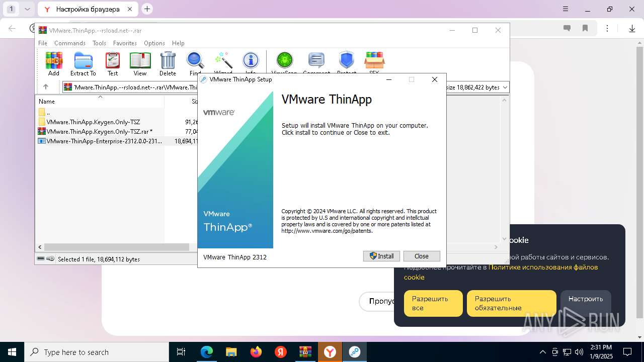Click the browser back arrow

(12, 29)
